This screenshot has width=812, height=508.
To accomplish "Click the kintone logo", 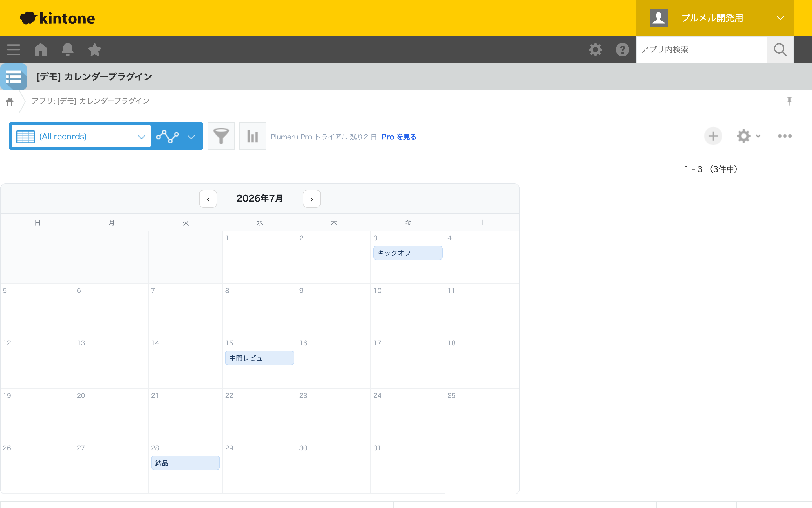I will [58, 18].
